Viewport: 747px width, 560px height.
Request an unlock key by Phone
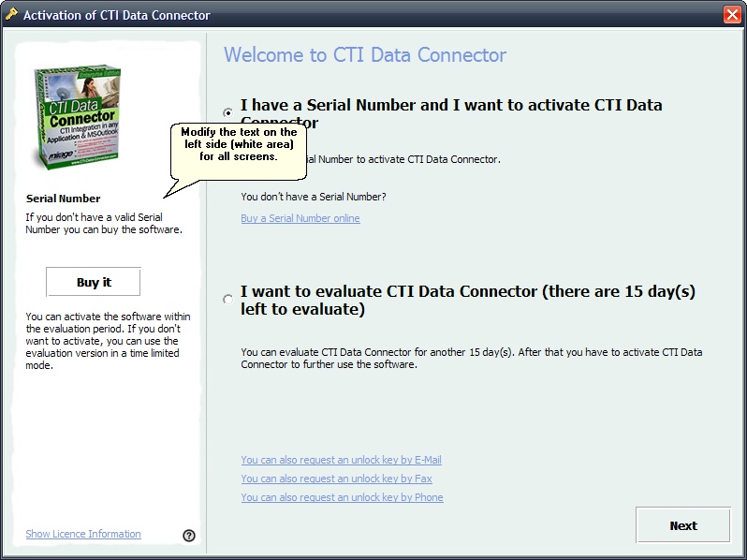(342, 497)
